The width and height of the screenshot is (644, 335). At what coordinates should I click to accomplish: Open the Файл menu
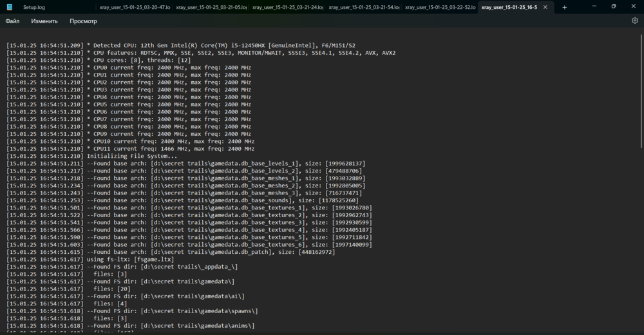(12, 21)
